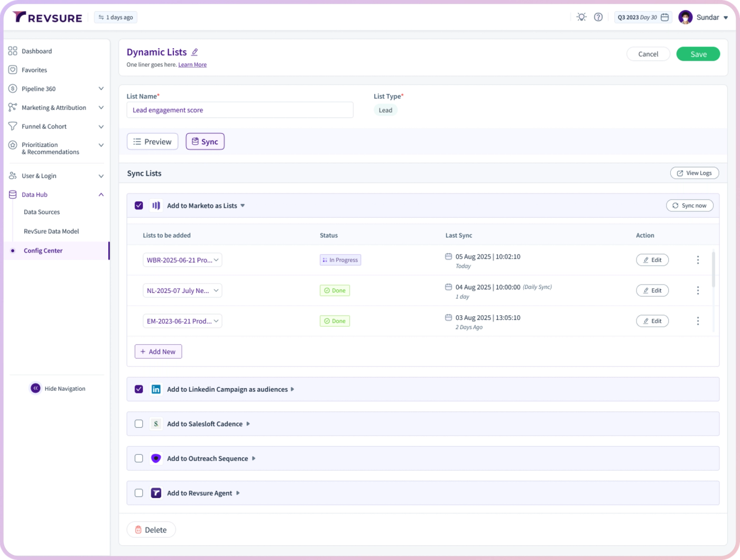This screenshot has width=740, height=560.
Task: Click the Funnel & Cohort funnel icon
Action: pyautogui.click(x=13, y=126)
